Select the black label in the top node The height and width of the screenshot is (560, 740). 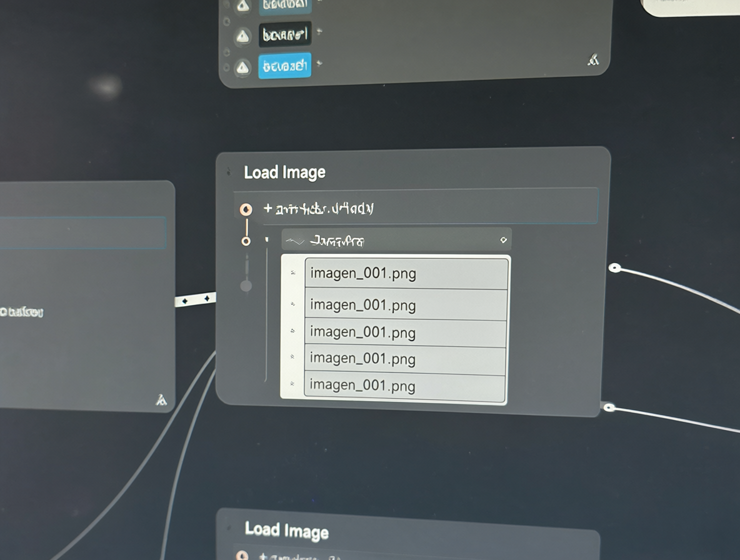click(284, 34)
